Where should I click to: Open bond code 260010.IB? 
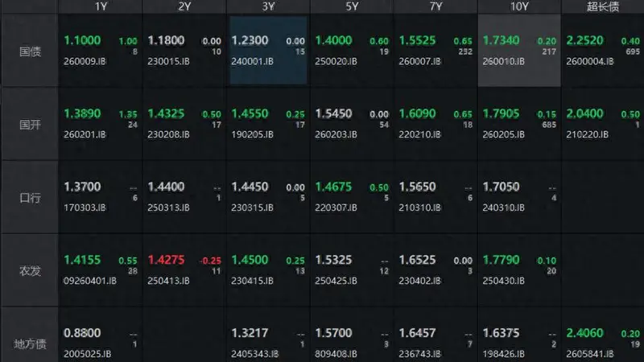click(x=503, y=62)
